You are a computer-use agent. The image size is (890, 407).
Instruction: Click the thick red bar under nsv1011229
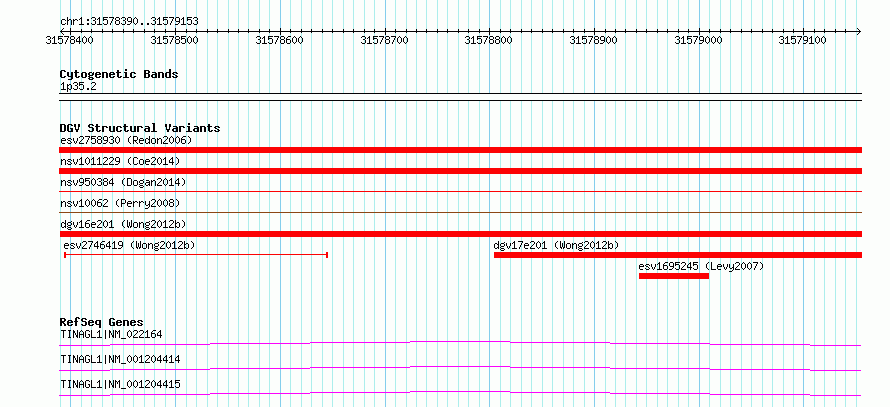[x=460, y=171]
